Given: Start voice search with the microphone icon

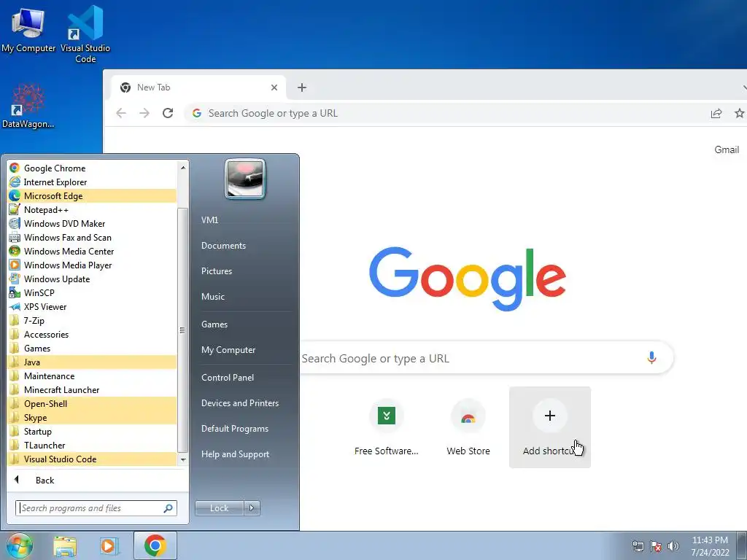Looking at the screenshot, I should pyautogui.click(x=651, y=357).
